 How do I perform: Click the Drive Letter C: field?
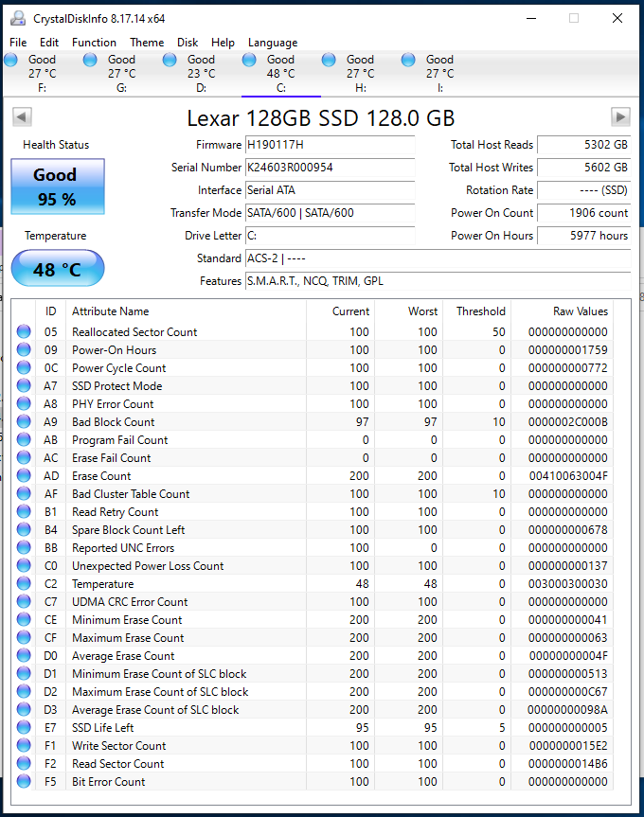(x=330, y=236)
